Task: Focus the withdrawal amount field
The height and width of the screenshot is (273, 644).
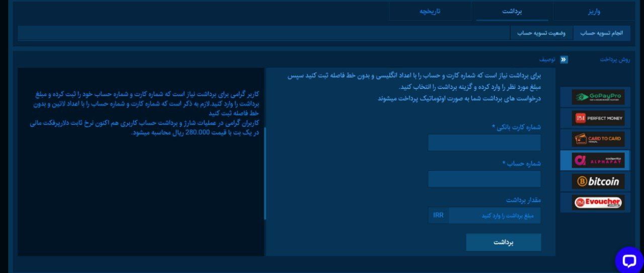Action: tap(495, 215)
